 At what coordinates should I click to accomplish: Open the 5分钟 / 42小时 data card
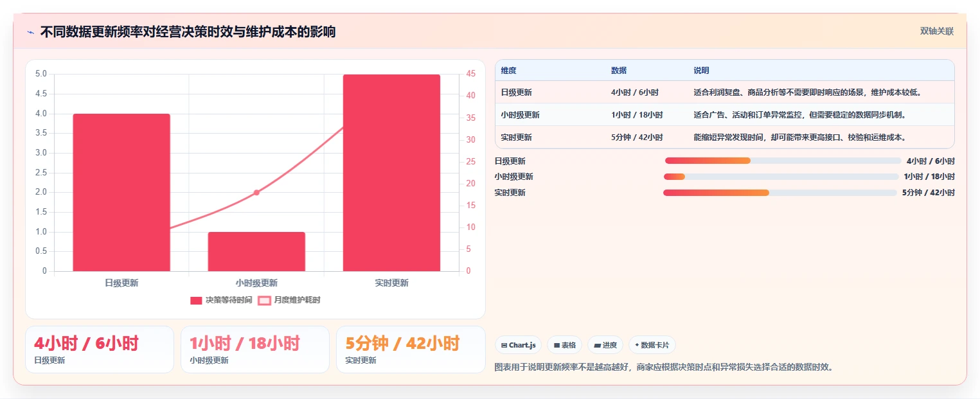[x=411, y=350]
